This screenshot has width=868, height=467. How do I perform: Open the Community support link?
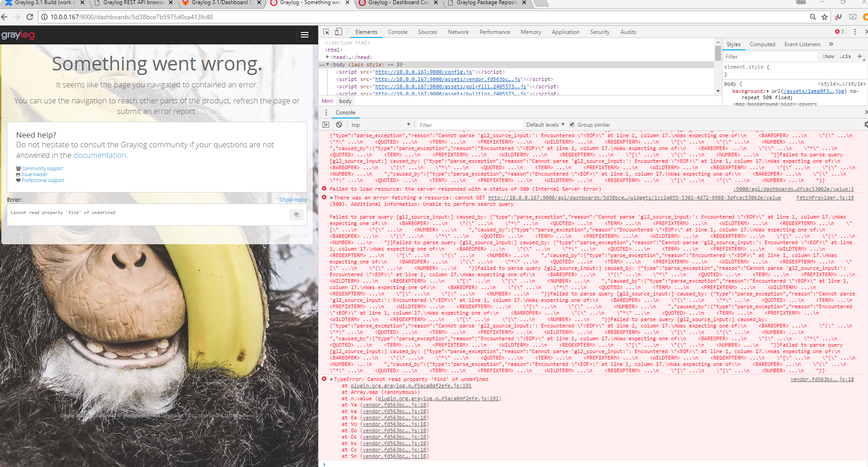tap(43, 168)
